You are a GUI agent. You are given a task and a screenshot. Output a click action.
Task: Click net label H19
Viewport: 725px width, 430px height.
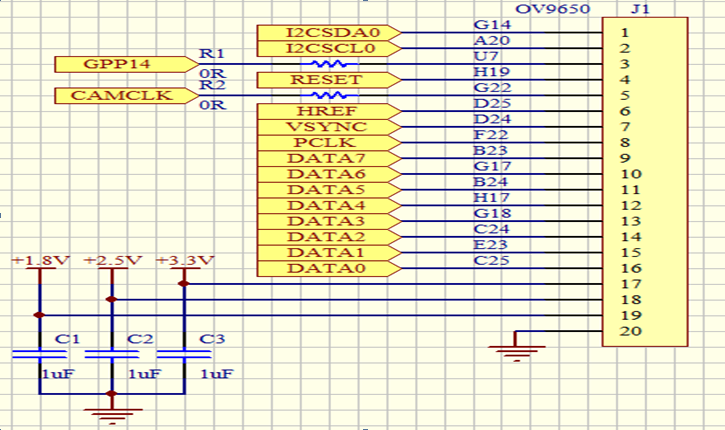[x=492, y=72]
